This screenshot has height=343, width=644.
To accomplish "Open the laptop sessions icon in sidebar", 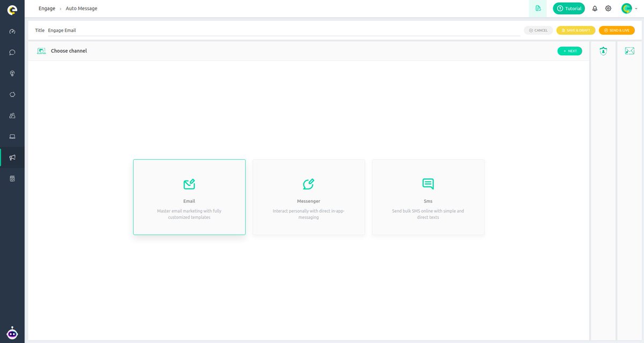I will pyautogui.click(x=12, y=136).
